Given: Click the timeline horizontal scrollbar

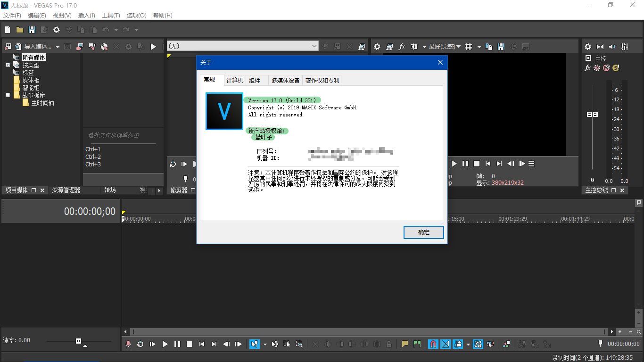Looking at the screenshot, I should pyautogui.click(x=369, y=332).
